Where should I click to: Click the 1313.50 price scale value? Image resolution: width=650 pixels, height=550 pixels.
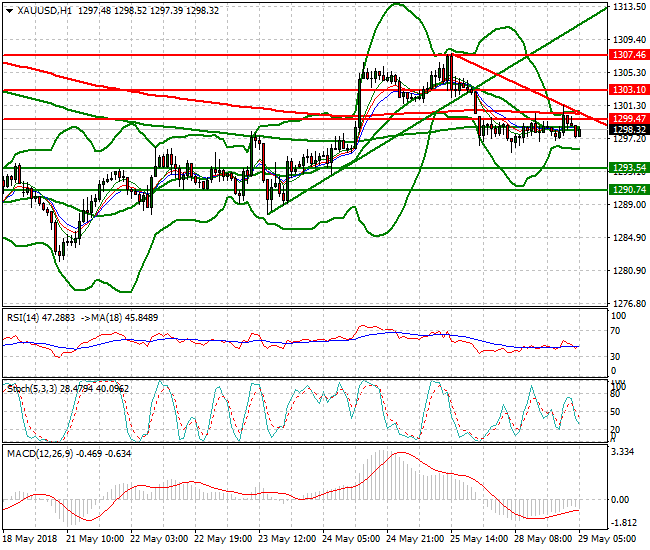[629, 7]
